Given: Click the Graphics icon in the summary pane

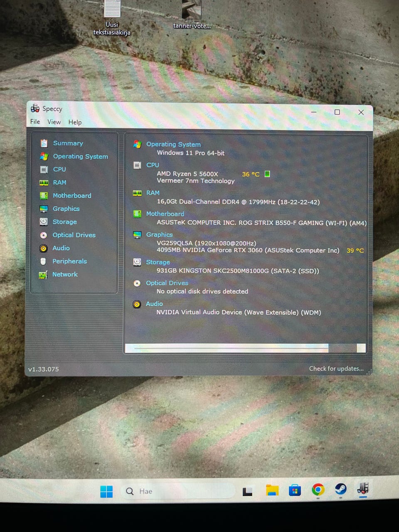Looking at the screenshot, I should [137, 235].
